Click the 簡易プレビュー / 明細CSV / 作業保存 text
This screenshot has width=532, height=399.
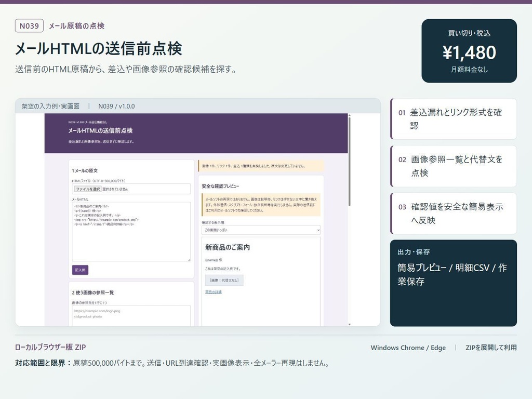click(453, 274)
